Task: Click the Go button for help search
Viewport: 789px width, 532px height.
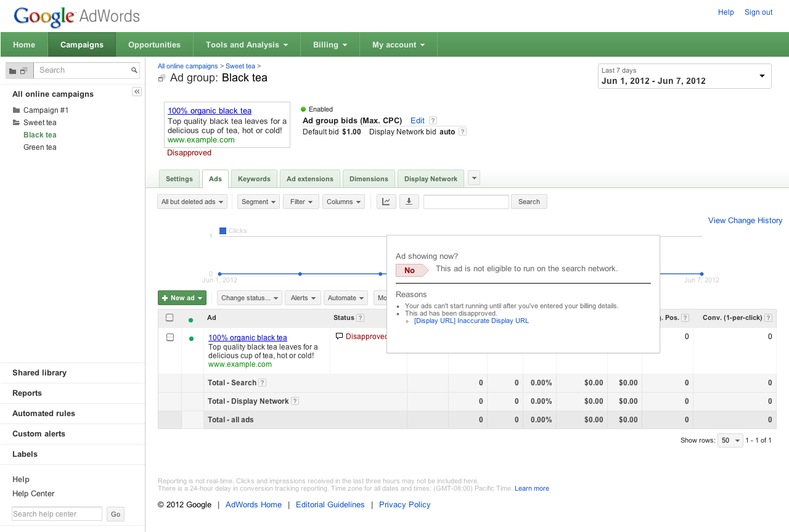Action: coord(115,514)
